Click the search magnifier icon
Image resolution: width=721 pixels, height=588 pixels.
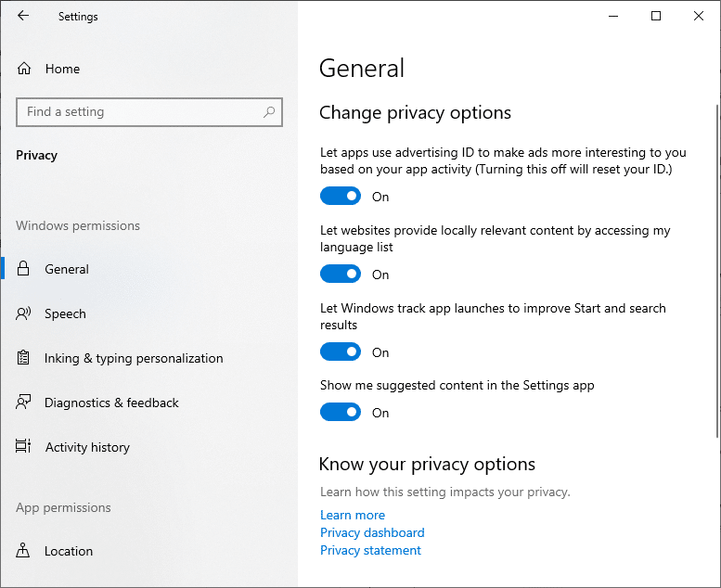tap(269, 112)
